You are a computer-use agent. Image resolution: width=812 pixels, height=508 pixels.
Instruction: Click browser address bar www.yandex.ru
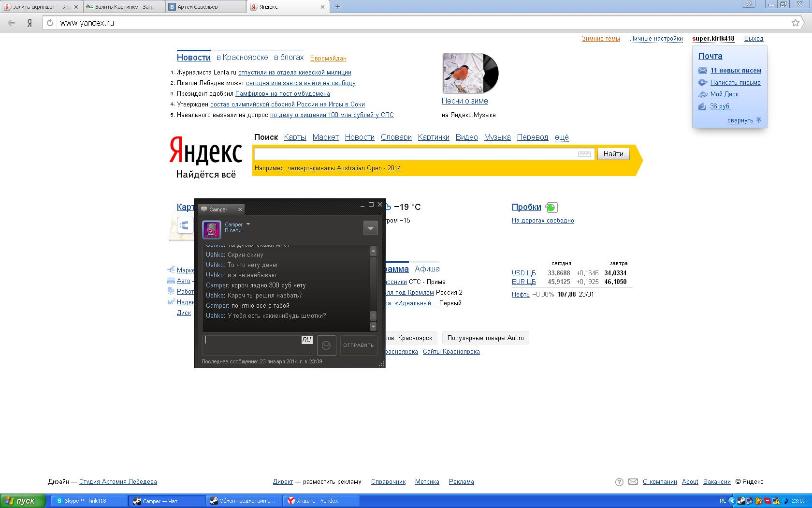point(420,23)
